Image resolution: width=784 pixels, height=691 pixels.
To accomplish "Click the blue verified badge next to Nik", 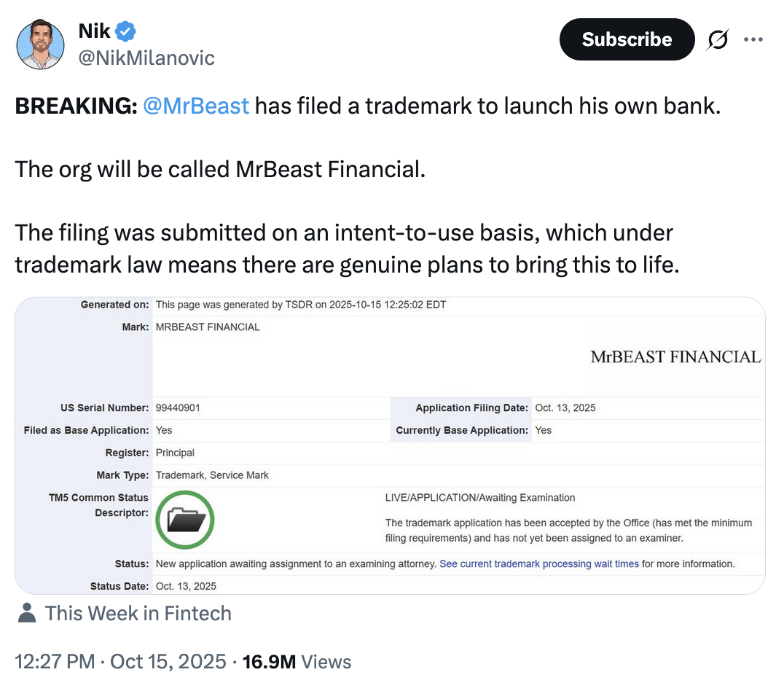I will [x=124, y=30].
